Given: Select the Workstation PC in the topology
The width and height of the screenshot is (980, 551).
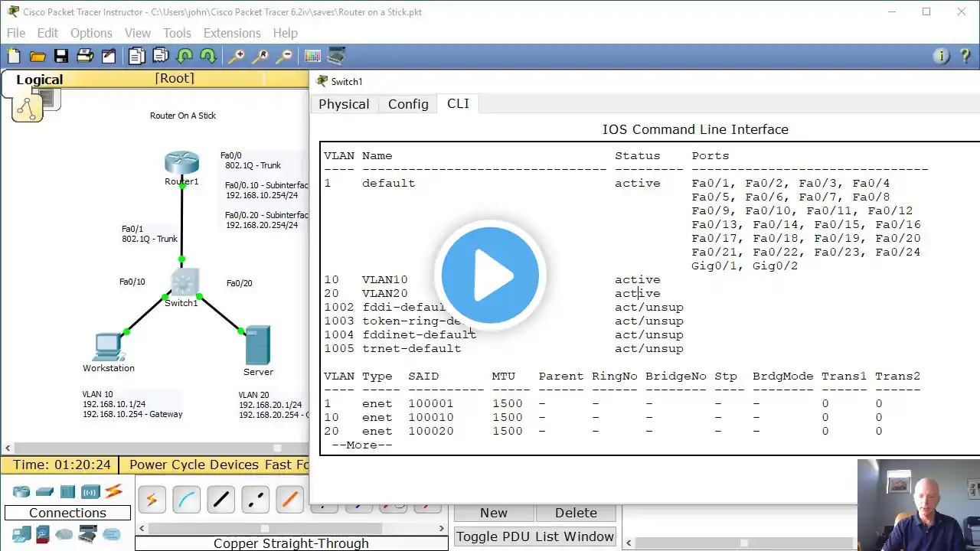Looking at the screenshot, I should click(x=107, y=347).
